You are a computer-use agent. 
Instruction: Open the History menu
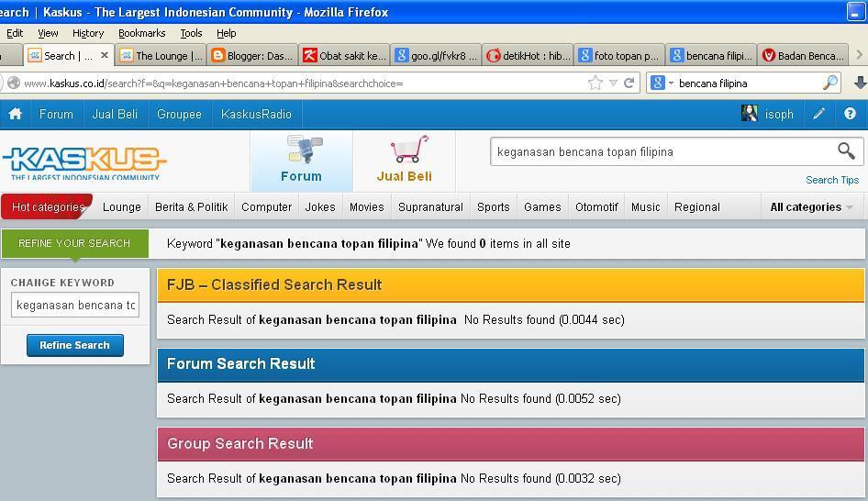[x=88, y=33]
